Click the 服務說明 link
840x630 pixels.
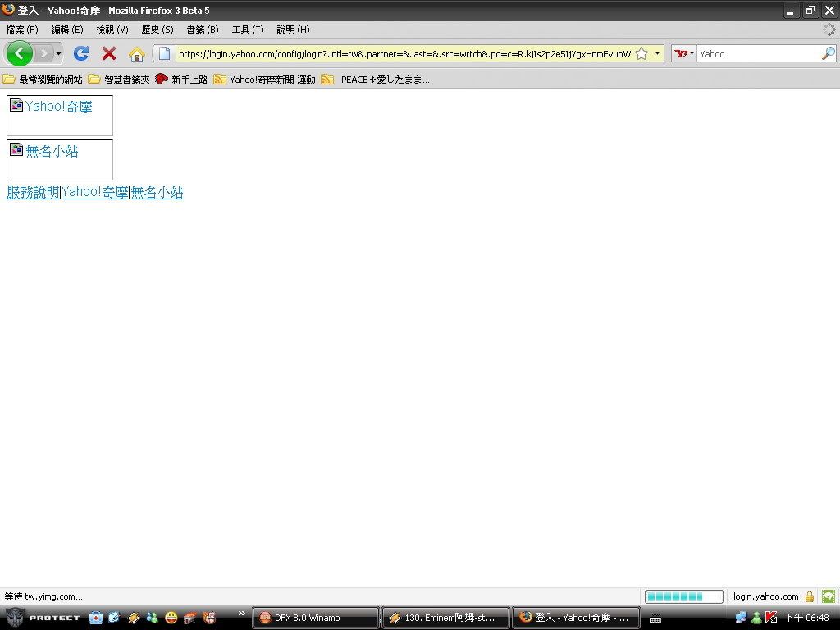point(33,193)
